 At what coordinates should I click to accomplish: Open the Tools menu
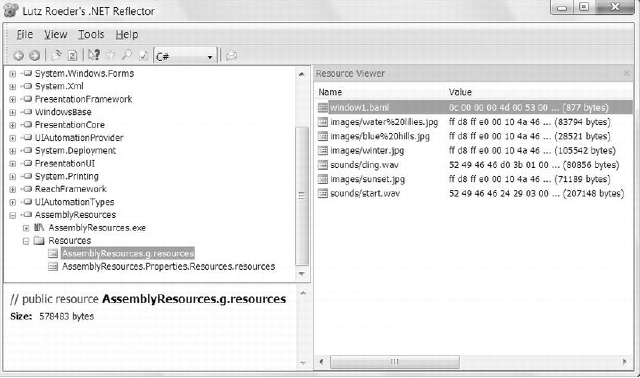coord(91,35)
